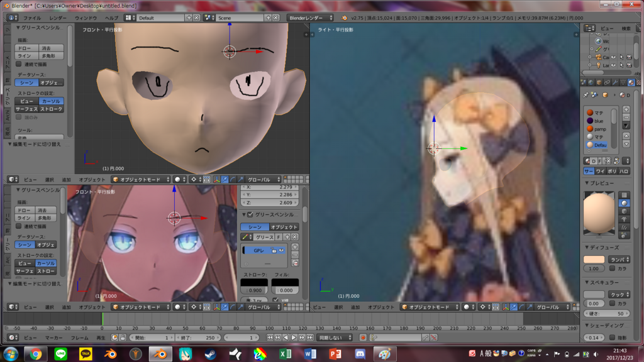Viewport: 644px width, 362px height.
Task: Open the Blenderレンダー render engine dropdown
Action: pos(311,18)
